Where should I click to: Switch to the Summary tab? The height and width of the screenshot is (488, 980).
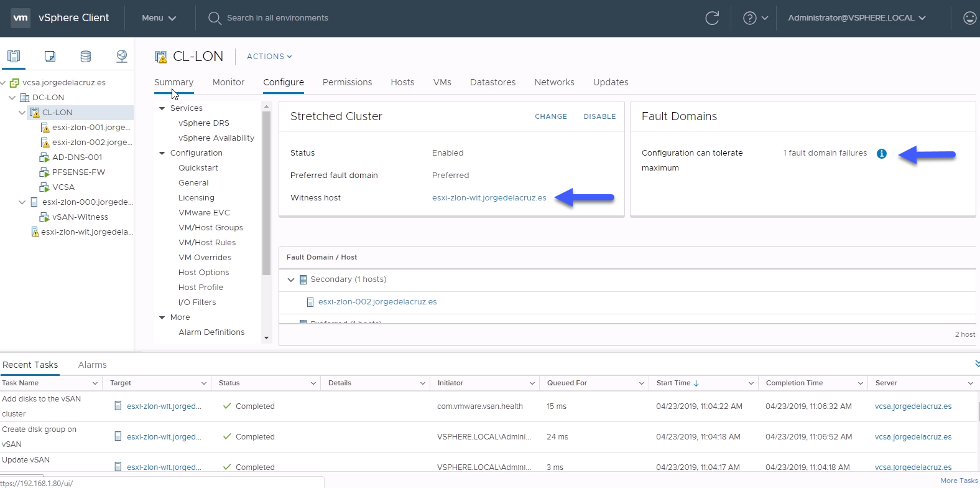point(173,82)
